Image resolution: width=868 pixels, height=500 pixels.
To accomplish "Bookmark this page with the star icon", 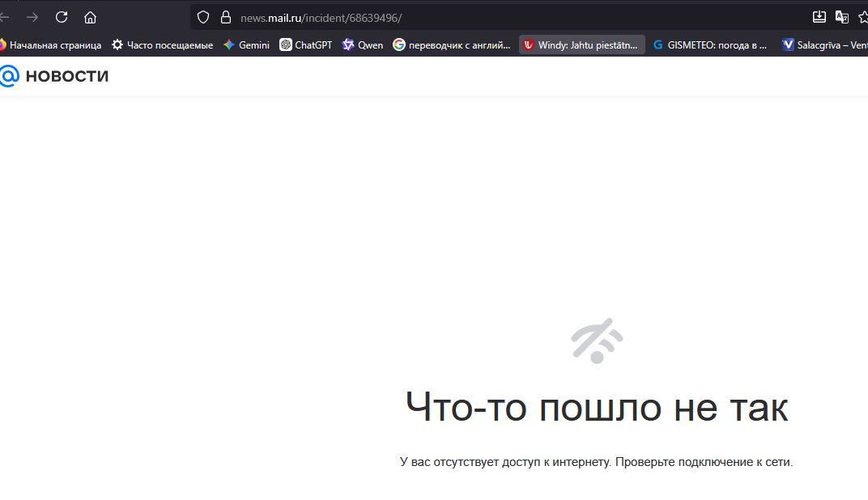I will tap(863, 17).
